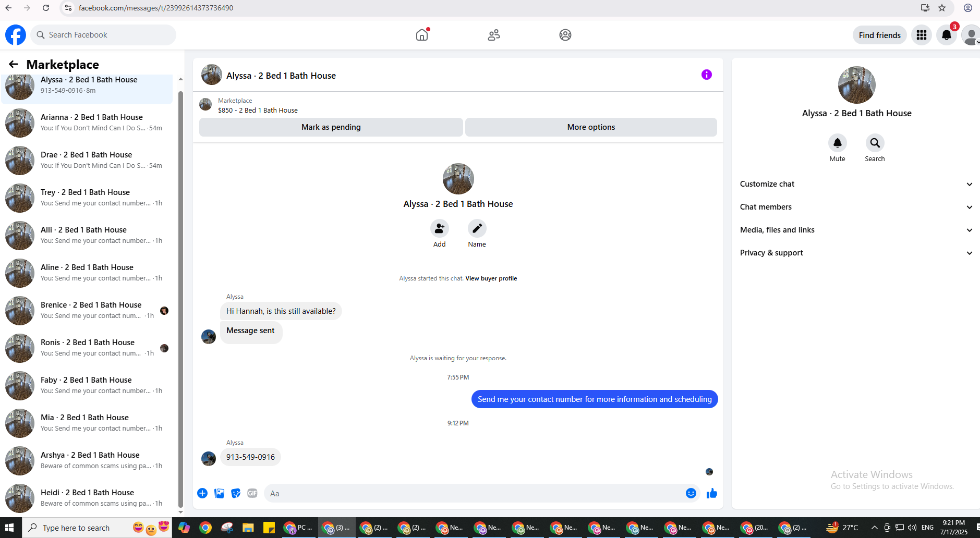Image resolution: width=980 pixels, height=538 pixels.
Task: Select the message Hi Hannah, is this still available?
Action: 281,311
